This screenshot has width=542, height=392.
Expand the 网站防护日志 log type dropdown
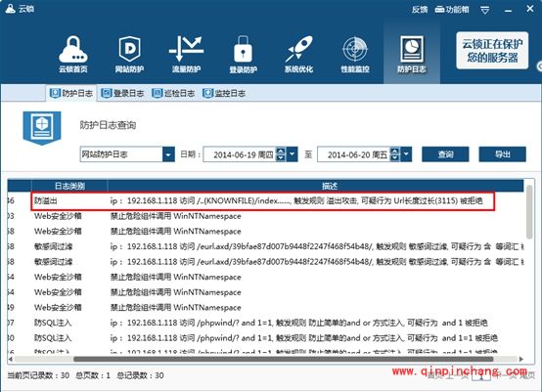coord(168,154)
